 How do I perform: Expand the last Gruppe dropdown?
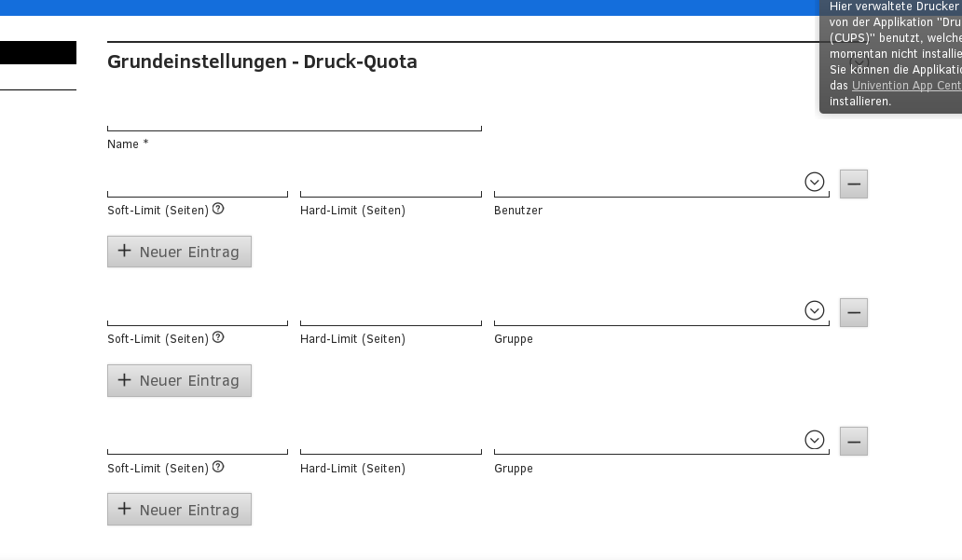coord(814,440)
